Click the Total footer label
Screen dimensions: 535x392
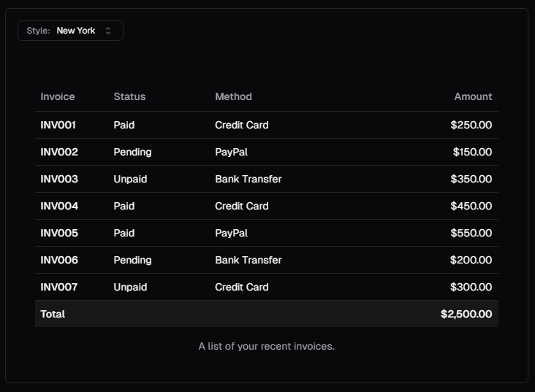click(53, 314)
